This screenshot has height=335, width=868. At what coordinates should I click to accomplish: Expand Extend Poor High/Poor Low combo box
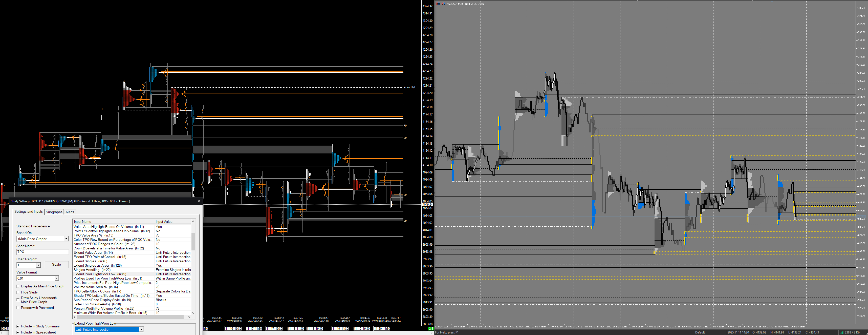tap(141, 330)
